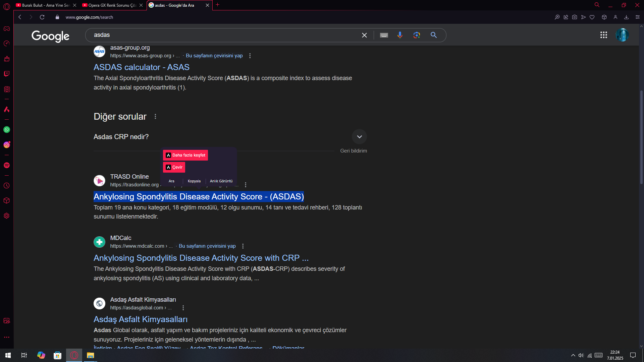The image size is (644, 362).
Task: Open the Google apps grid
Action: coord(604,35)
